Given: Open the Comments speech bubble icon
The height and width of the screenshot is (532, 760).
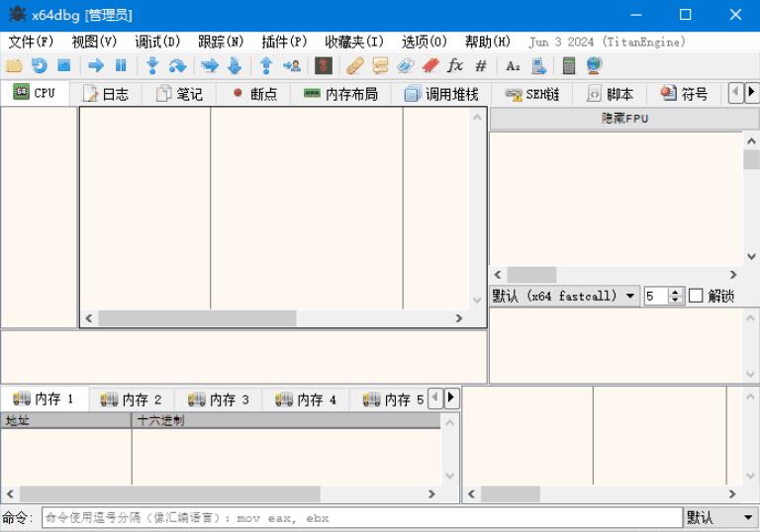Looking at the screenshot, I should 380,65.
